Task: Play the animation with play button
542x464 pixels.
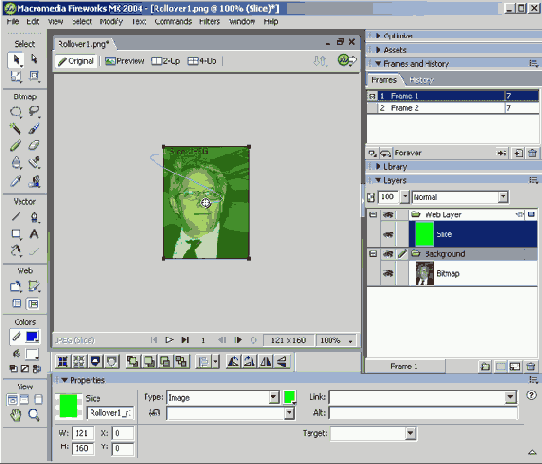Action: point(169,340)
